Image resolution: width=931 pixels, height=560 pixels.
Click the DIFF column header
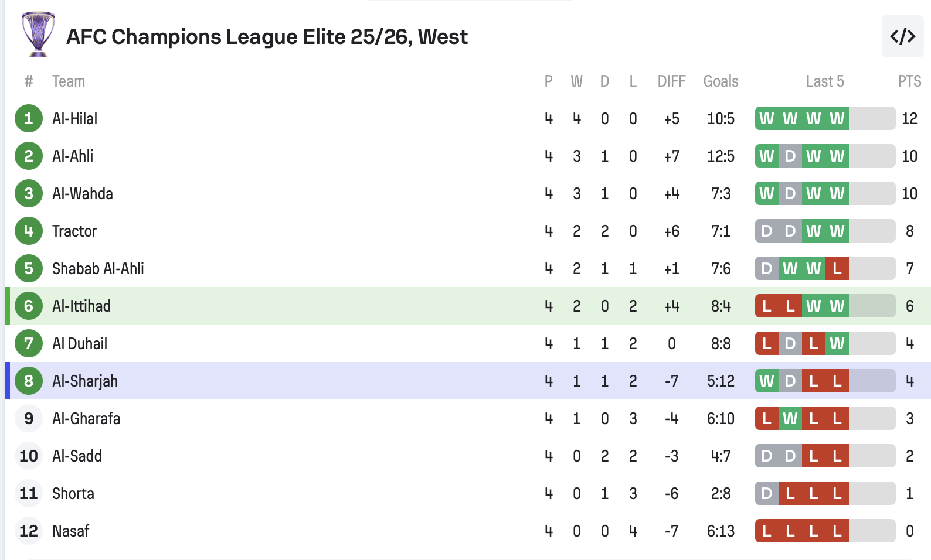671,81
